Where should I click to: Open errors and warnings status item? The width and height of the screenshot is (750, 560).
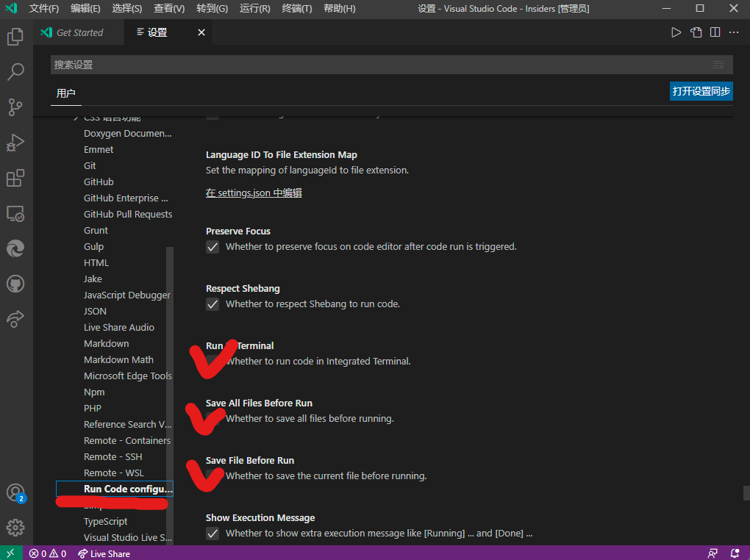[48, 553]
